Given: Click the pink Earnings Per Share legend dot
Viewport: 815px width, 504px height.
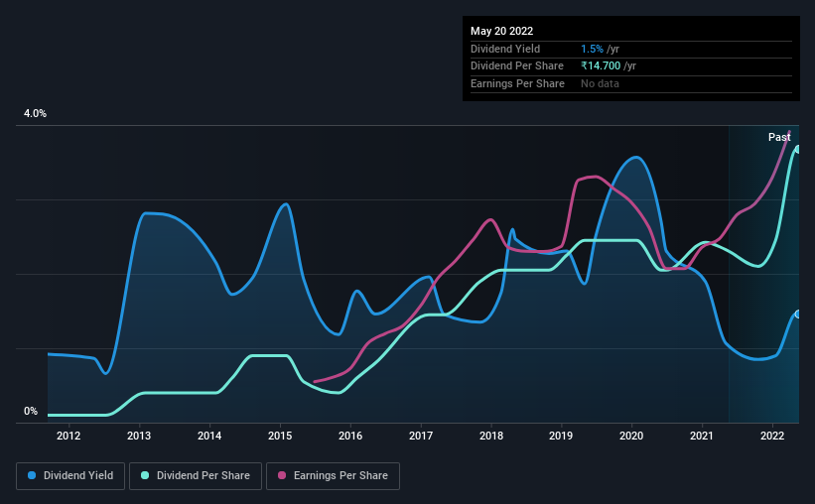Looking at the screenshot, I should (282, 475).
